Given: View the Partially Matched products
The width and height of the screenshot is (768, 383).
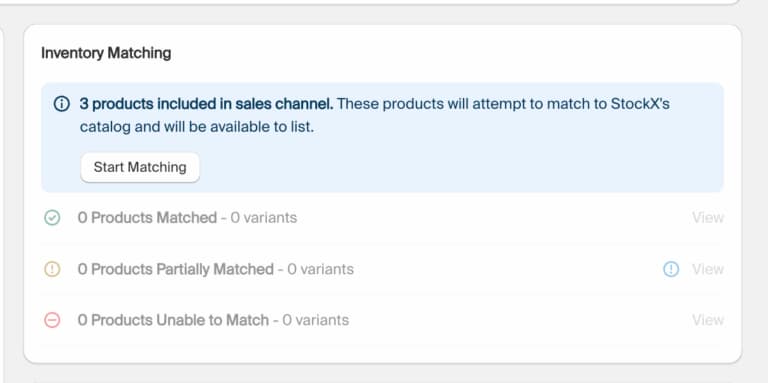Looking at the screenshot, I should pyautogui.click(x=708, y=269).
